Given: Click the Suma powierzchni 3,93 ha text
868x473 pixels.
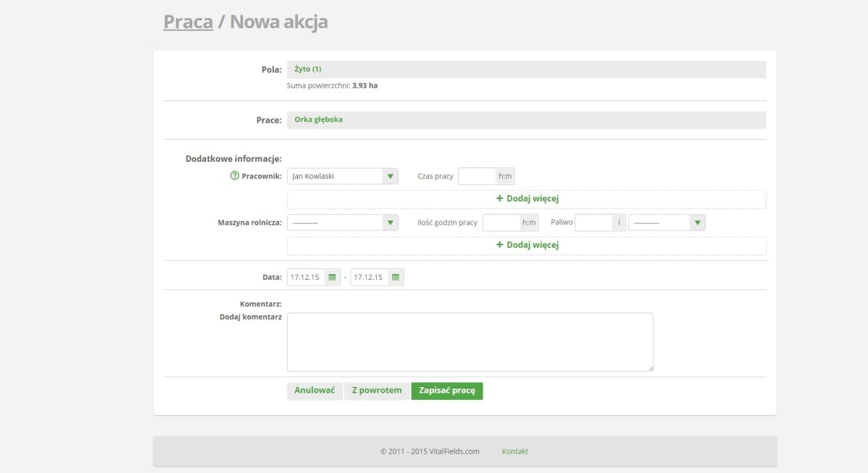Looking at the screenshot, I should pyautogui.click(x=333, y=85).
